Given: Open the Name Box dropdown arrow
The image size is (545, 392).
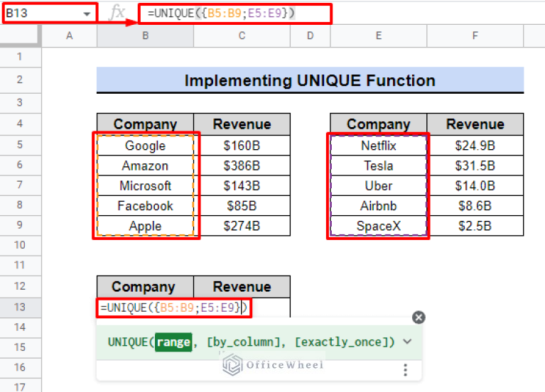Looking at the screenshot, I should pyautogui.click(x=87, y=13).
